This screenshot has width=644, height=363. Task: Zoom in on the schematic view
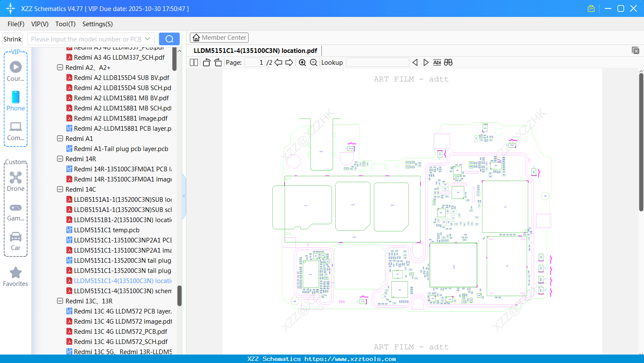[302, 62]
